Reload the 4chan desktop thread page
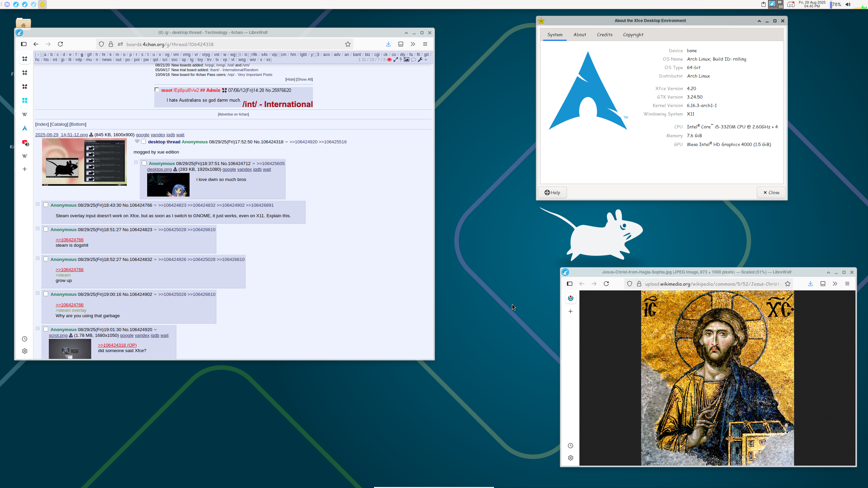The height and width of the screenshot is (488, 868). (60, 44)
